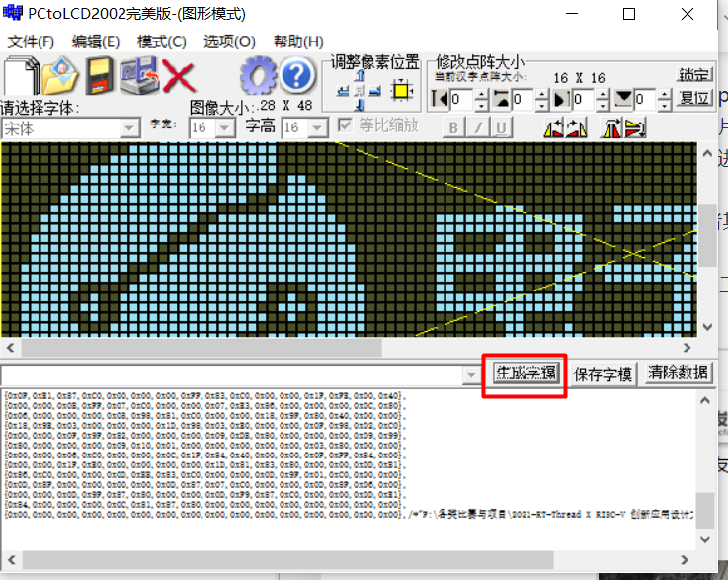Decrease the bottom-edge value stepper
The height and width of the screenshot is (580, 728).
click(x=666, y=105)
